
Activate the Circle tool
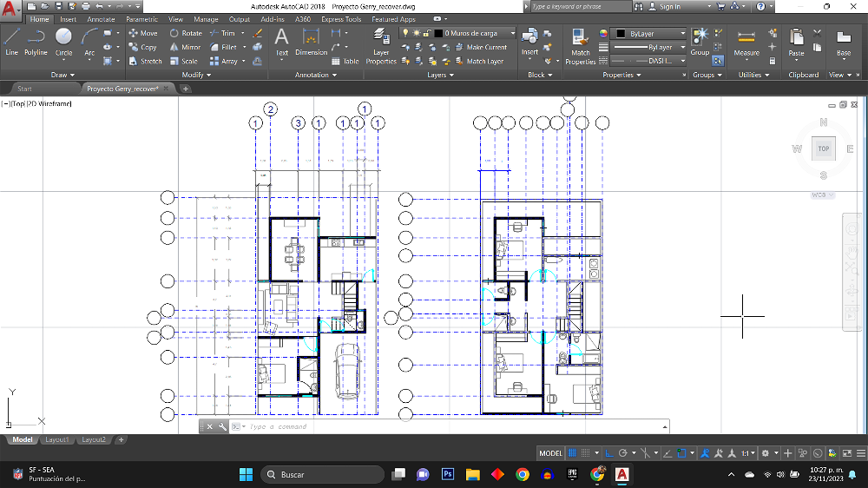[x=63, y=43]
